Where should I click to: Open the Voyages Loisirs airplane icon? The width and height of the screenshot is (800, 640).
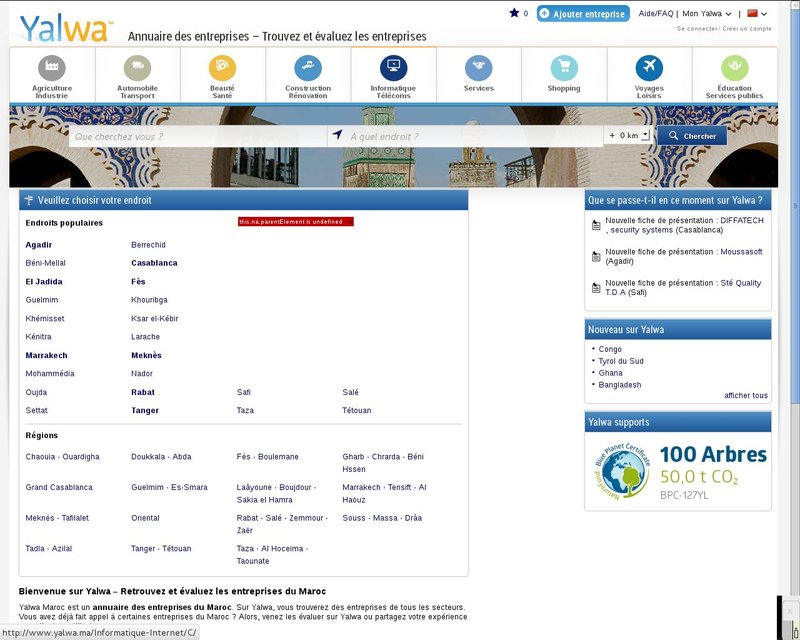pos(649,67)
